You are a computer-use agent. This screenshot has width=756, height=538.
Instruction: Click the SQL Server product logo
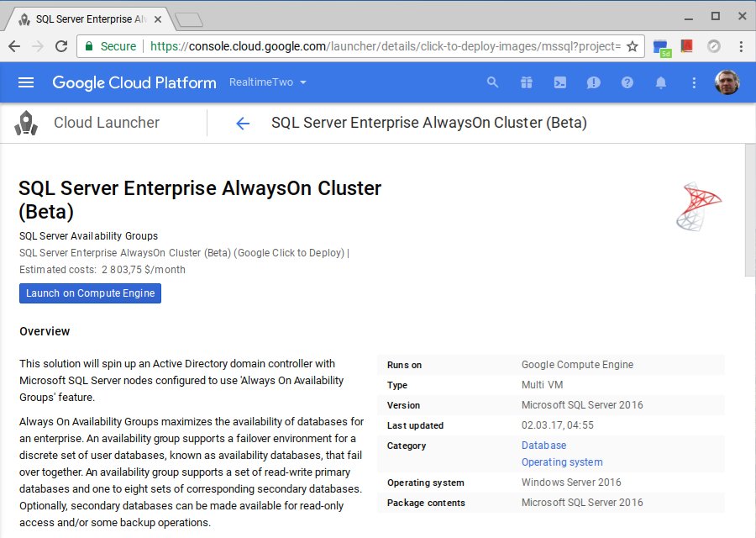pyautogui.click(x=699, y=207)
